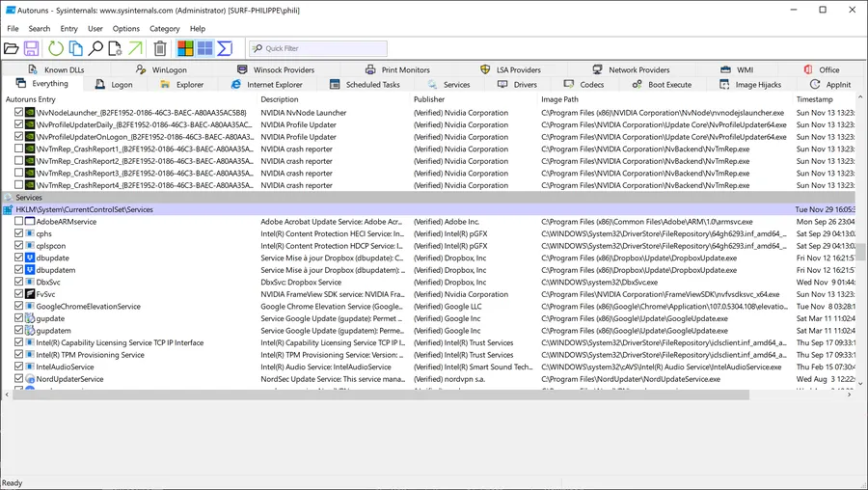Click the GoogleChromeElevationService icon
Screen dimensions: 868x490
click(30, 306)
